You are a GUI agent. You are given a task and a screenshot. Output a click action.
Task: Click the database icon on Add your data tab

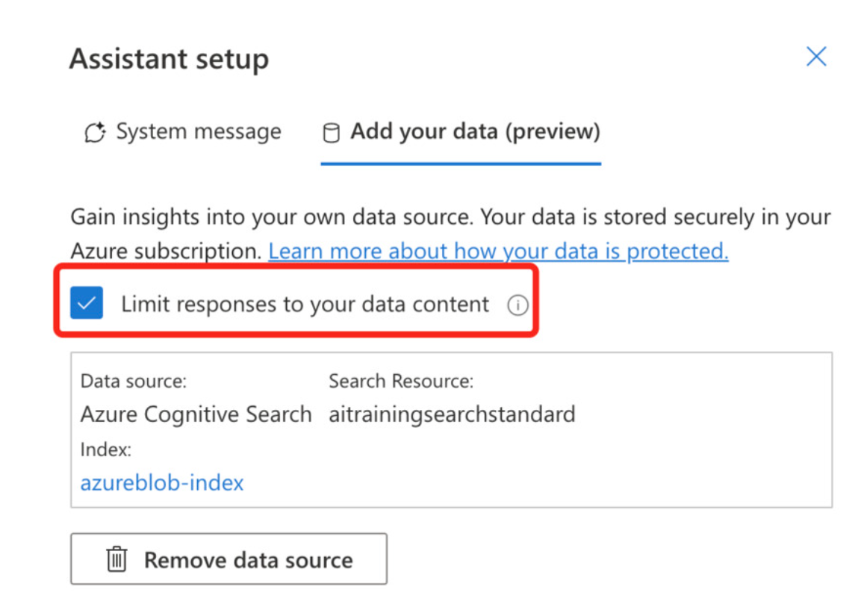[330, 133]
